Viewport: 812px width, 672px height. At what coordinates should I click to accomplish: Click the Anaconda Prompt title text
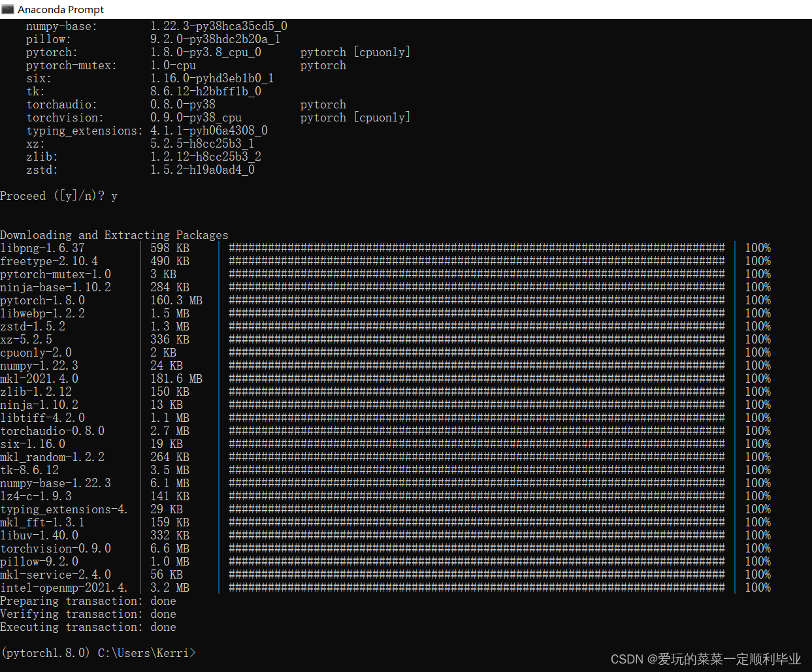click(61, 9)
